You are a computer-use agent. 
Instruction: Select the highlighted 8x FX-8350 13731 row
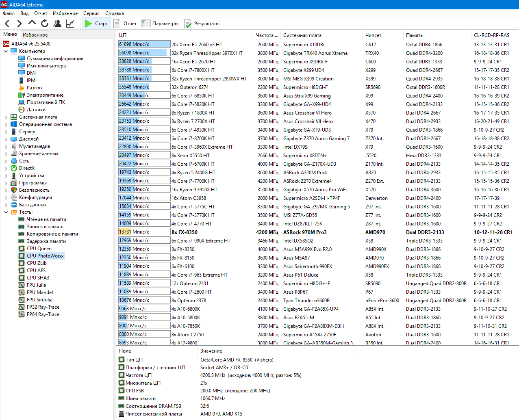click(318, 232)
